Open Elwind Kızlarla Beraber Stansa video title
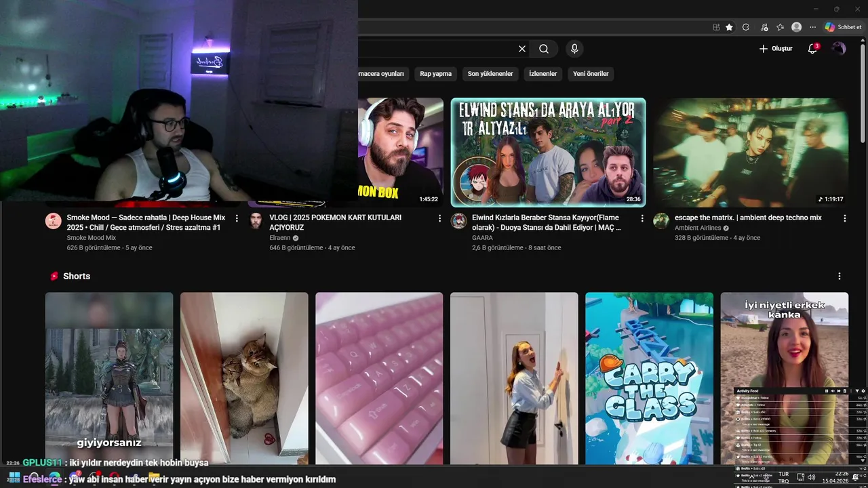The height and width of the screenshot is (488, 868). point(547,222)
